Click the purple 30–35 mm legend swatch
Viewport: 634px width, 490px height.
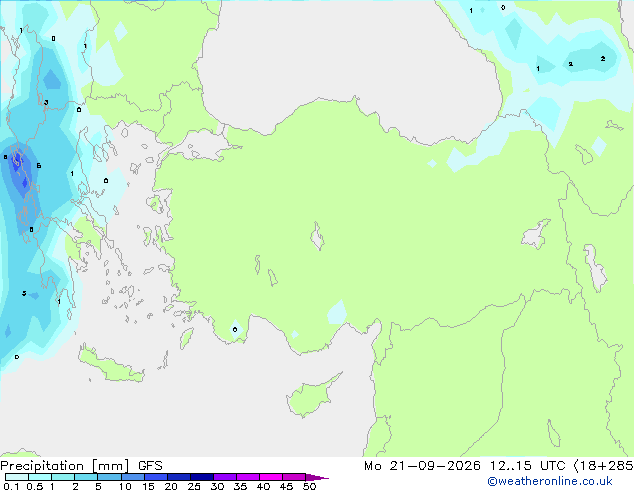point(225,477)
